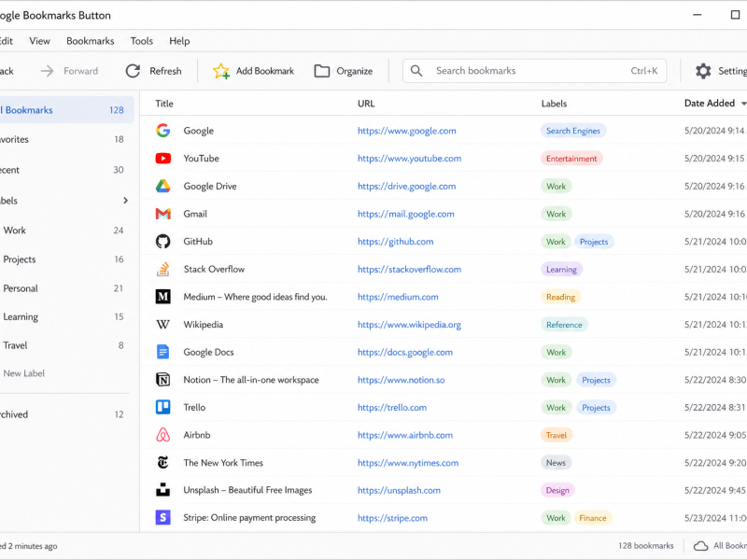The width and height of the screenshot is (747, 560).
Task: Click the Add Bookmark star icon
Action: (221, 71)
